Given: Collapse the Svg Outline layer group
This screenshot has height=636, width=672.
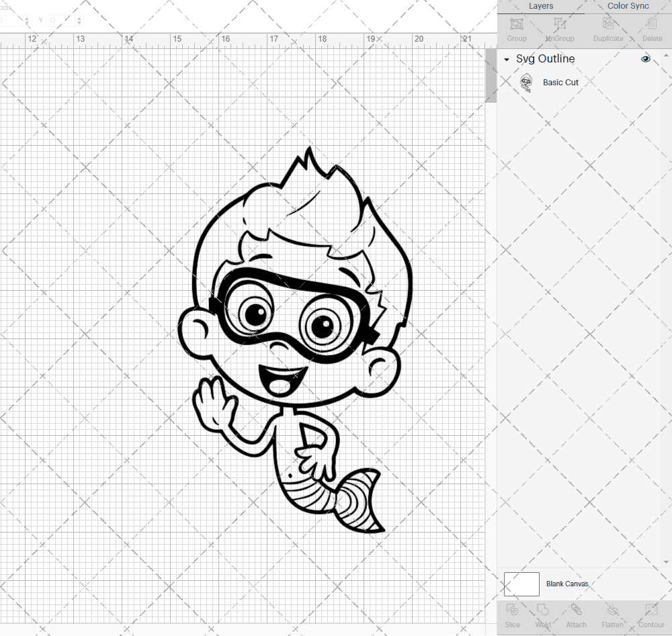Looking at the screenshot, I should tap(507, 60).
